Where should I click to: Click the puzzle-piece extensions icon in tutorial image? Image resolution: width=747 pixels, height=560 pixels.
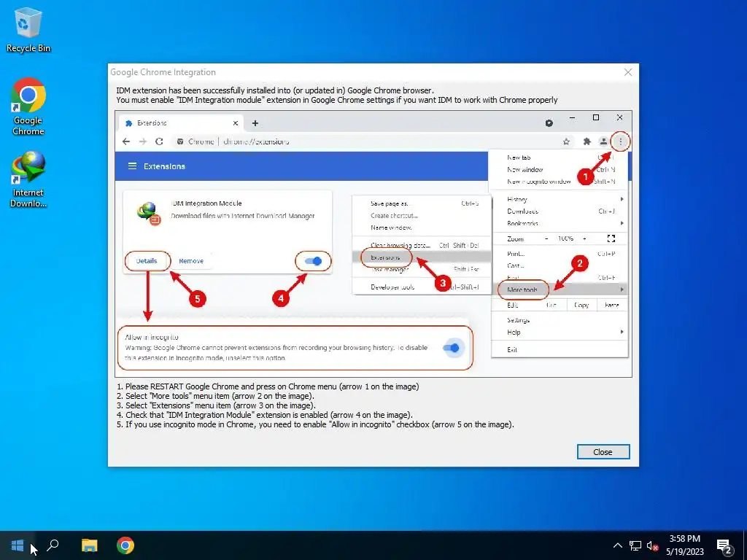tap(587, 141)
